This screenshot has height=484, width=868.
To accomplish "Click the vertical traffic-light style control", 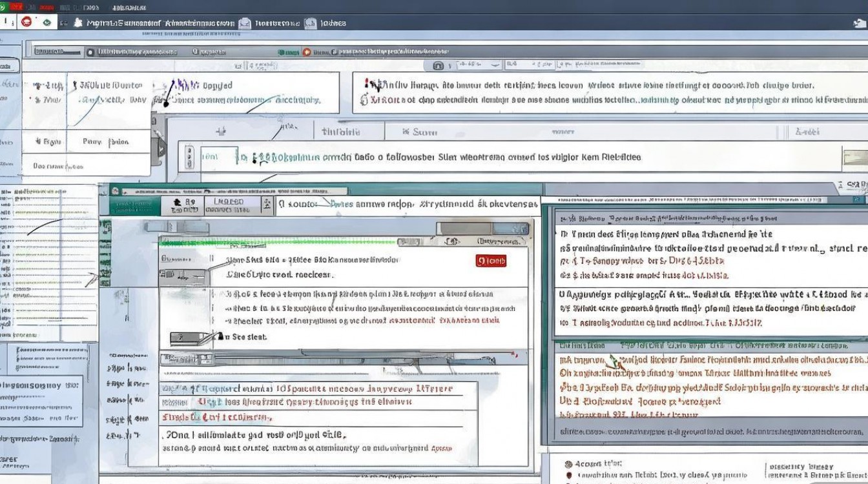I will coord(189,157).
